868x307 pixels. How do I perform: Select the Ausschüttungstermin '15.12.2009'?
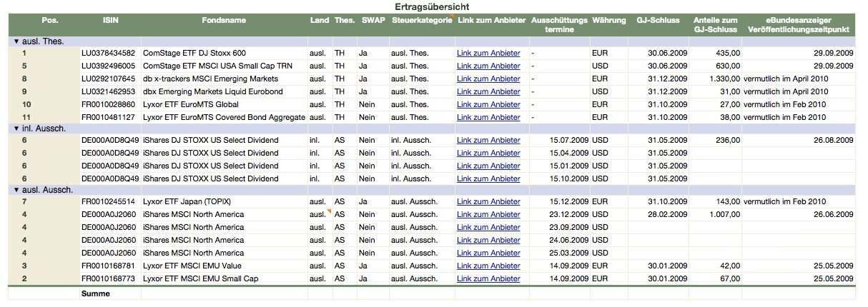(568, 201)
